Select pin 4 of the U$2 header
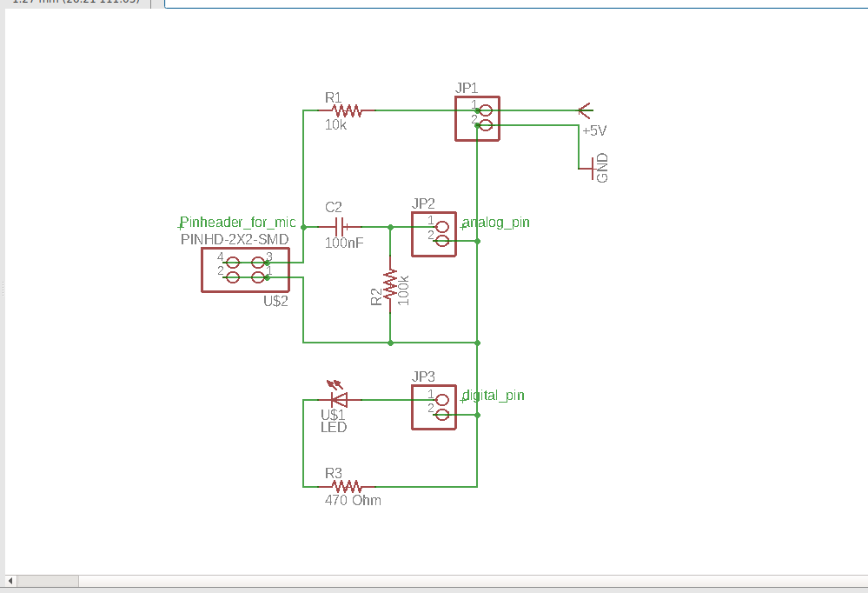Image resolution: width=868 pixels, height=593 pixels. pos(232,263)
